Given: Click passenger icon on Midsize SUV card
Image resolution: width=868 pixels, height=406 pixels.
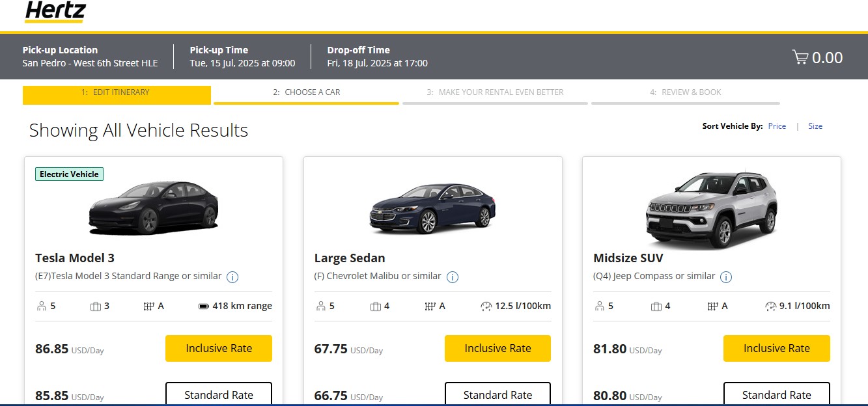Looking at the screenshot, I should (600, 306).
